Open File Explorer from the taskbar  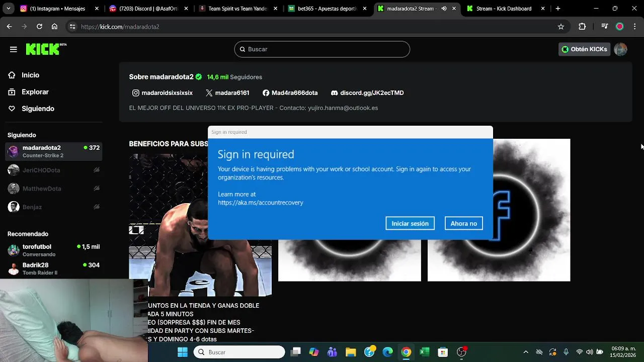[351, 352]
